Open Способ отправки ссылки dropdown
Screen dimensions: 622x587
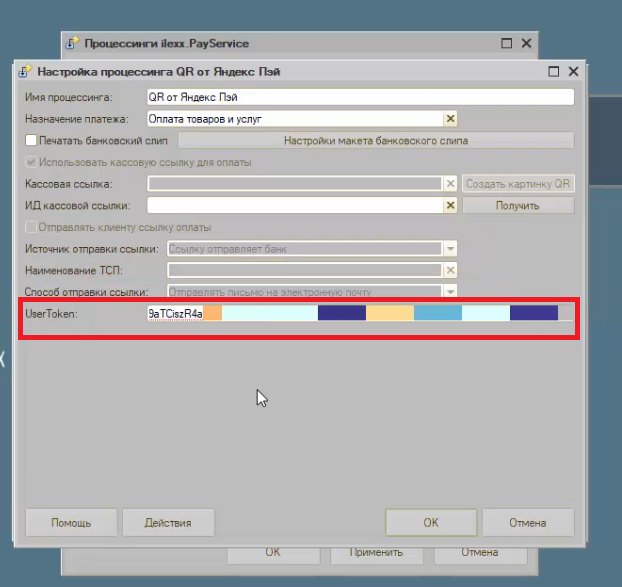450,291
